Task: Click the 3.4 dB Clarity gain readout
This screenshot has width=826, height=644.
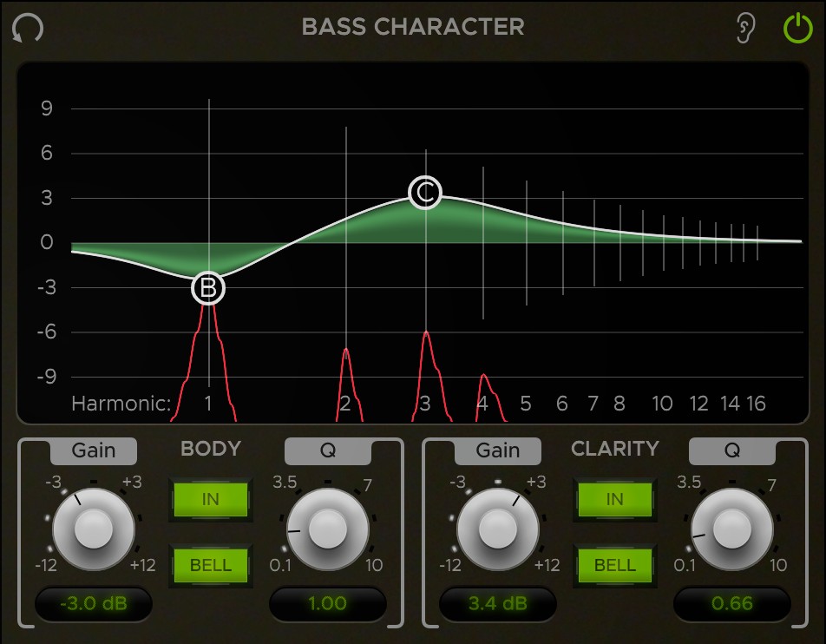Action: (x=499, y=604)
